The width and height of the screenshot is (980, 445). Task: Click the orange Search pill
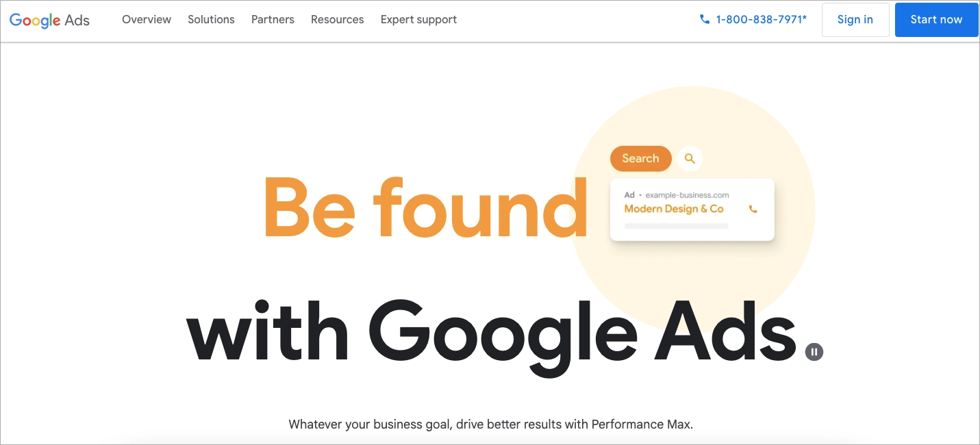[x=640, y=159]
